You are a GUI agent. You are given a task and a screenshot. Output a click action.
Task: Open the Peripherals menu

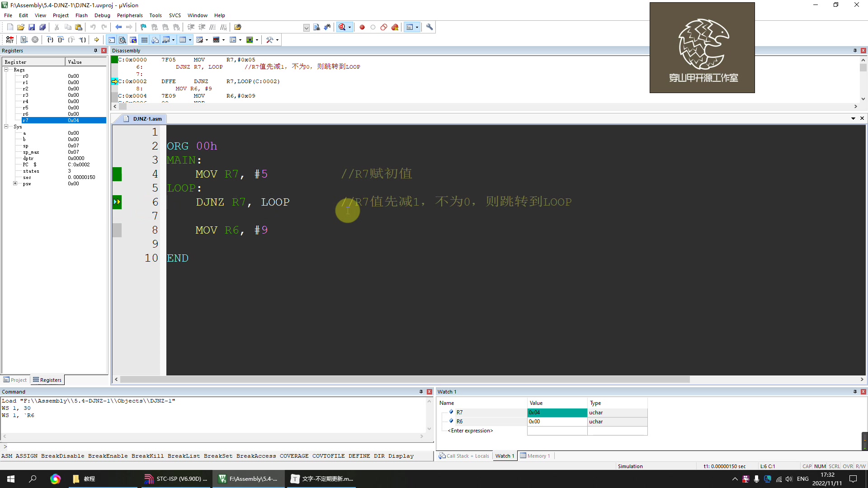(x=130, y=15)
